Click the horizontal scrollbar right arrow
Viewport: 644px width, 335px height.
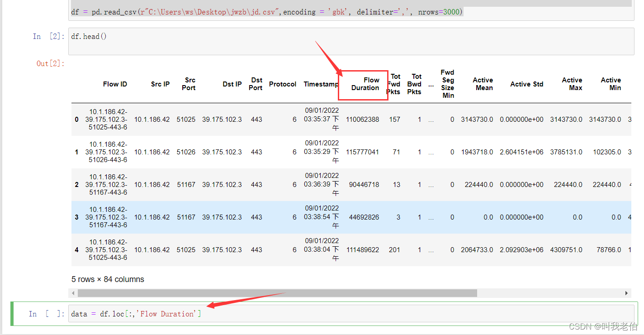(x=627, y=293)
